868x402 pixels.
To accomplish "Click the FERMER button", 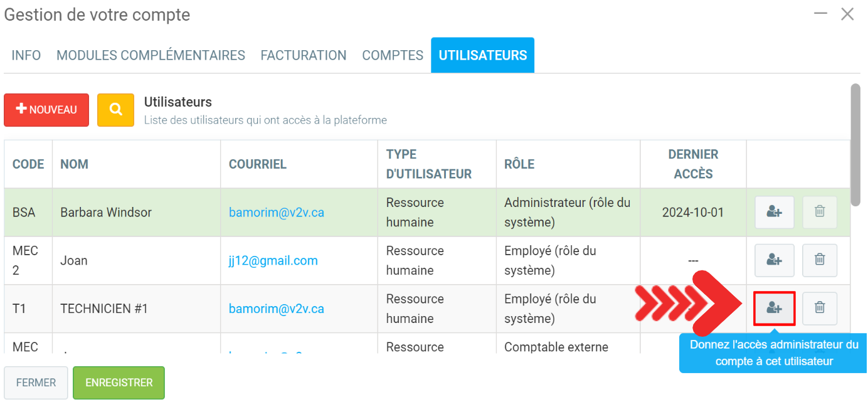I will 36,383.
